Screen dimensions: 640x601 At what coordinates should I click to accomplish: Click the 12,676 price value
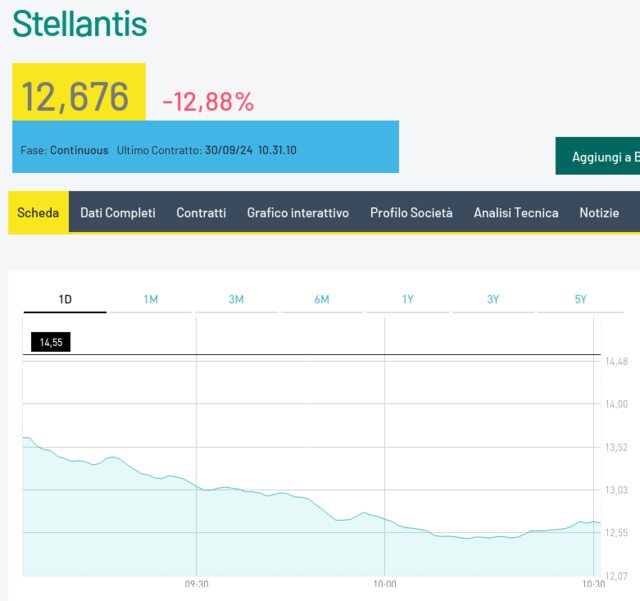tap(75, 97)
